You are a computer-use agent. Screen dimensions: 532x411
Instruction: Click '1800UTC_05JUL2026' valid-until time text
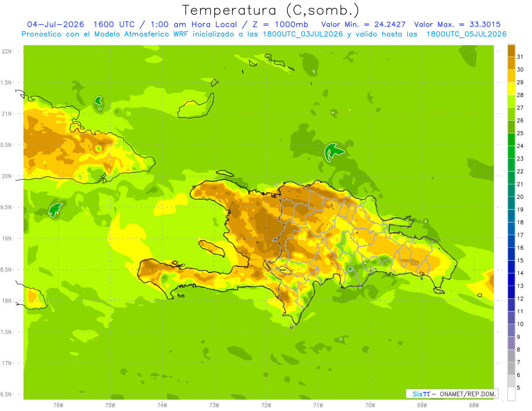(x=466, y=34)
